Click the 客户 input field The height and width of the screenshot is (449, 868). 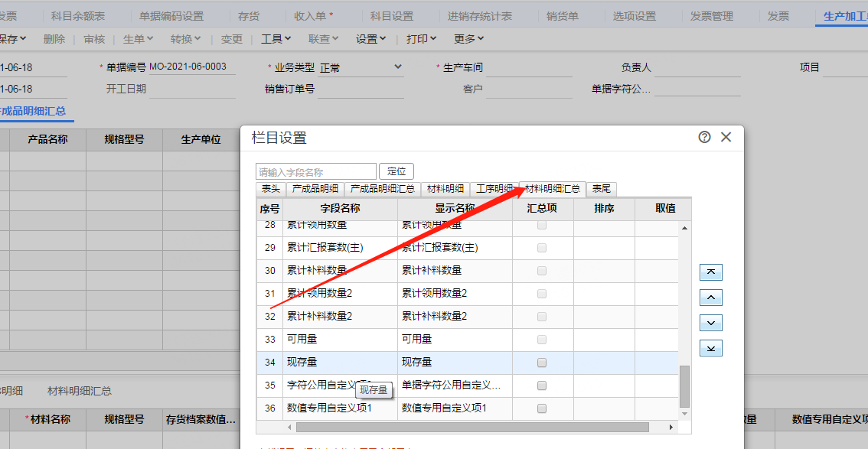point(529,89)
